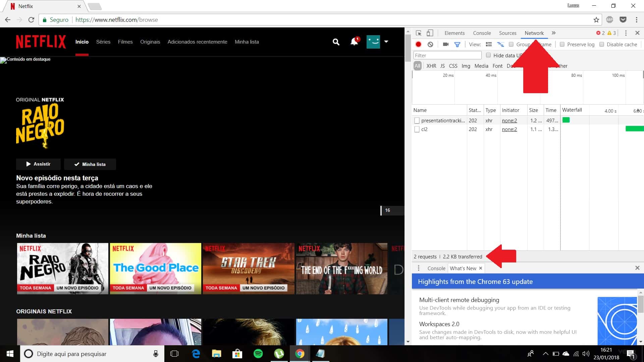
Task: Expand the profile dropdown arrow
Action: [x=386, y=42]
